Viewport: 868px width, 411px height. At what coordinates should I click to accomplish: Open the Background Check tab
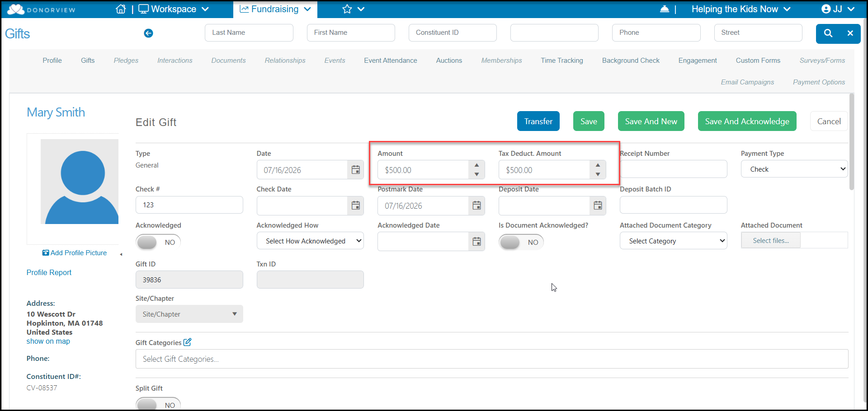631,61
